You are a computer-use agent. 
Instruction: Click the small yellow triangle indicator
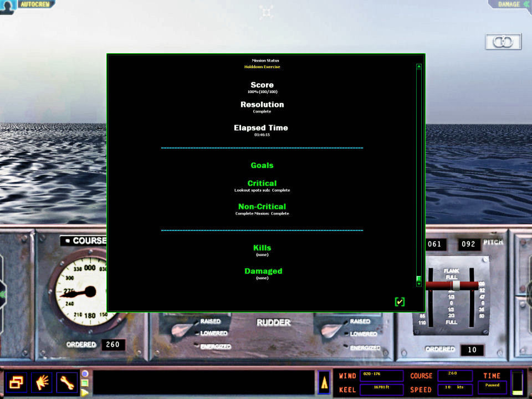pos(85,392)
